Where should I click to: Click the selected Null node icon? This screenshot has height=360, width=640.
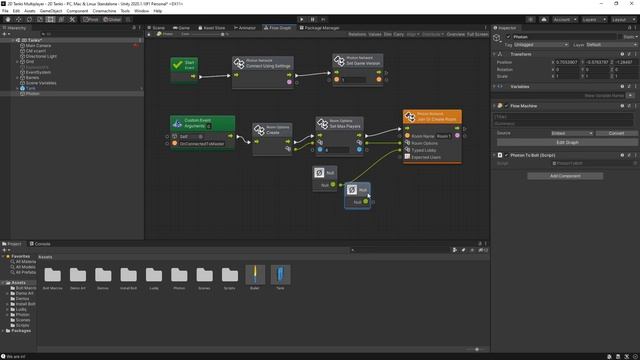coord(352,190)
